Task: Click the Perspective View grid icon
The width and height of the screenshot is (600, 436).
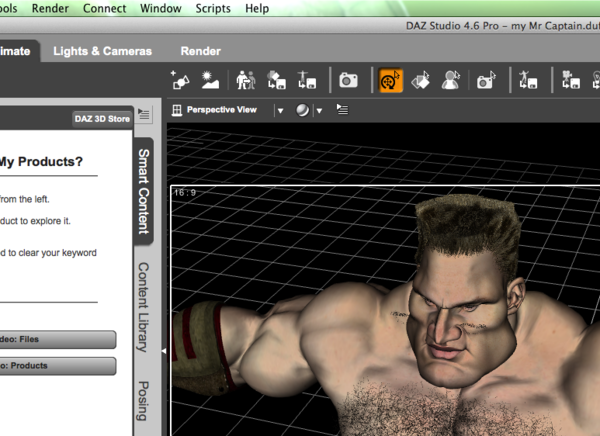Action: pos(177,110)
